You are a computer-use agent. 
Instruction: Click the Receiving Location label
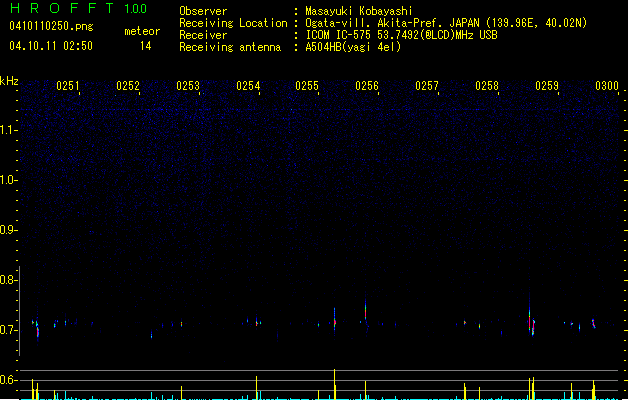(x=233, y=23)
